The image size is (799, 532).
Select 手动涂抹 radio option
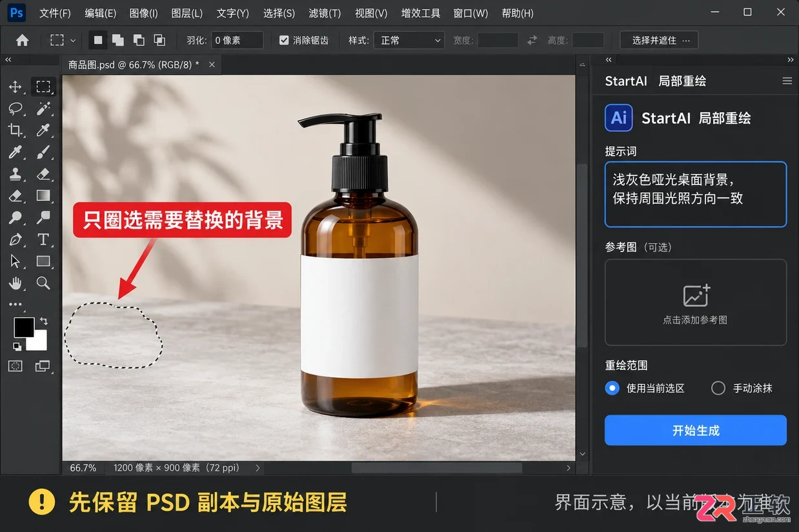(x=718, y=388)
